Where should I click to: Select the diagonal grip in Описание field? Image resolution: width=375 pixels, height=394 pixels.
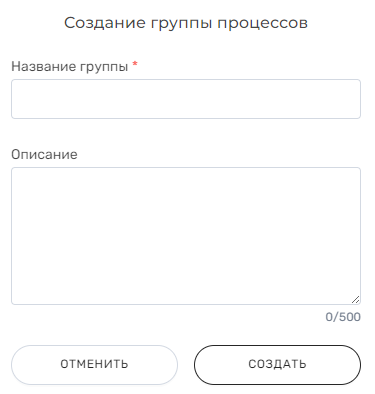coord(356,300)
